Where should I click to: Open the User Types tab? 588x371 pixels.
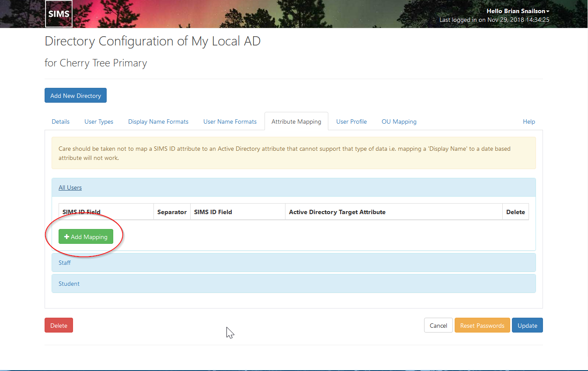99,121
